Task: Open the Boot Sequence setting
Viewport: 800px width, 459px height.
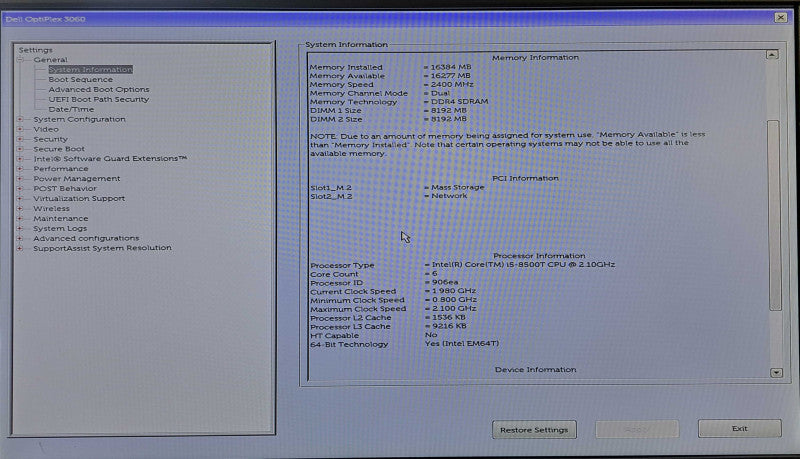Action: coord(81,80)
